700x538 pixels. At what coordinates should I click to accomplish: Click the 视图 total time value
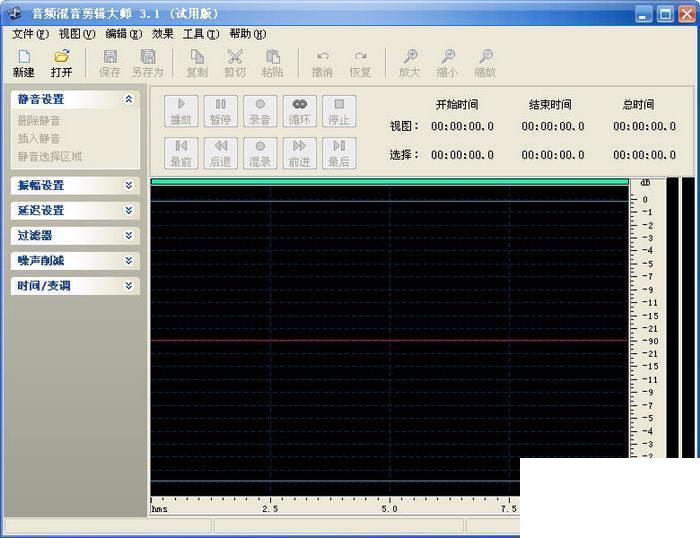pos(645,126)
